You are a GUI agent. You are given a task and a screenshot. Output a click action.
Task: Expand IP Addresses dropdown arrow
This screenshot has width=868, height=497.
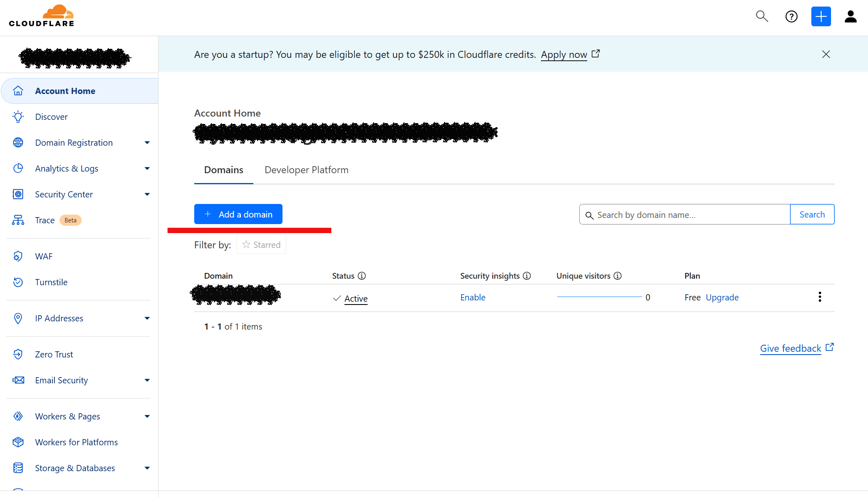[147, 318]
